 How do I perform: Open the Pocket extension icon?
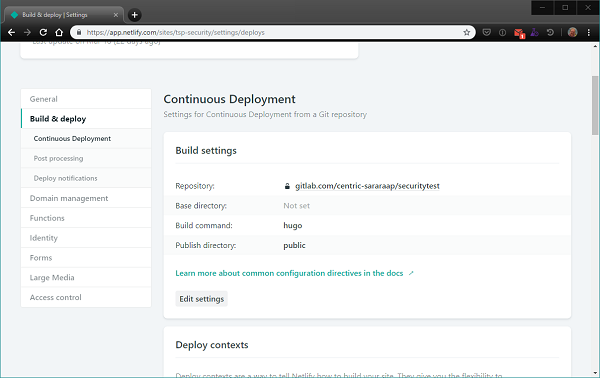point(486,33)
